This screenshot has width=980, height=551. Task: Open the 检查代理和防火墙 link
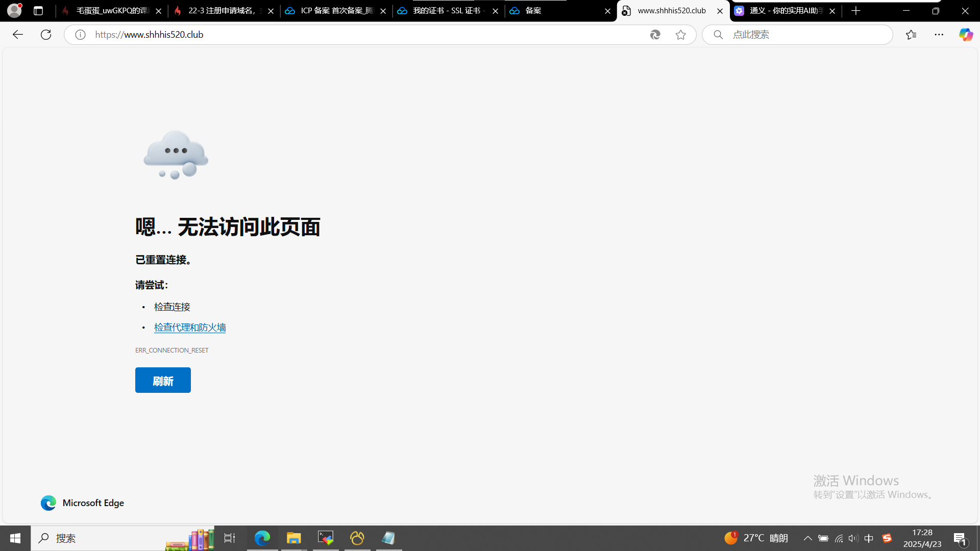pos(189,327)
